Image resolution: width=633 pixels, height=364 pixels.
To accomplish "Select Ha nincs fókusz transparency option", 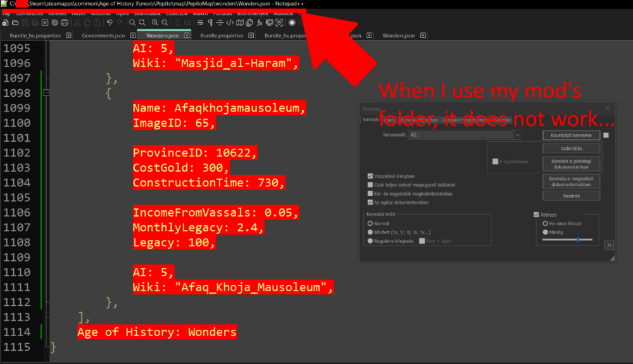I will pos(546,223).
